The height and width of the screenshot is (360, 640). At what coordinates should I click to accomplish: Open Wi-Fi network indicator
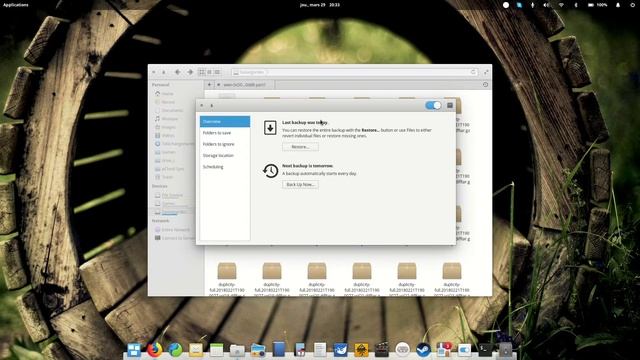point(561,5)
